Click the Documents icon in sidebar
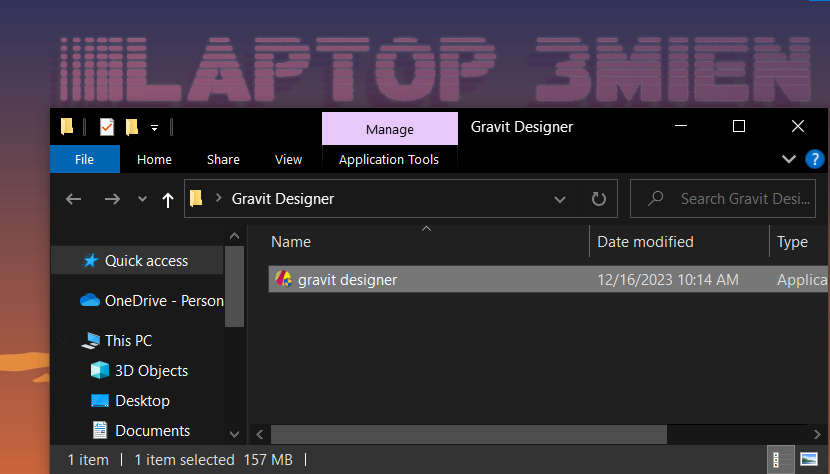 [x=100, y=430]
